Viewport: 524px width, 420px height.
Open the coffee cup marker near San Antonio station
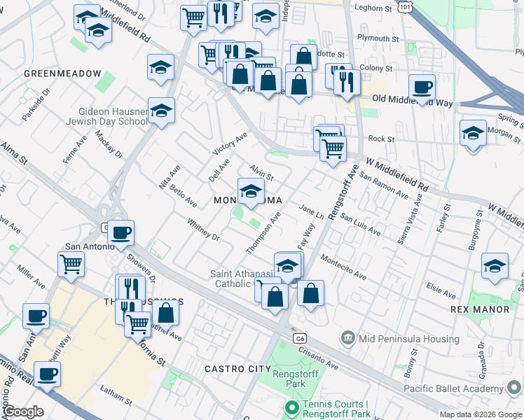coord(120,234)
